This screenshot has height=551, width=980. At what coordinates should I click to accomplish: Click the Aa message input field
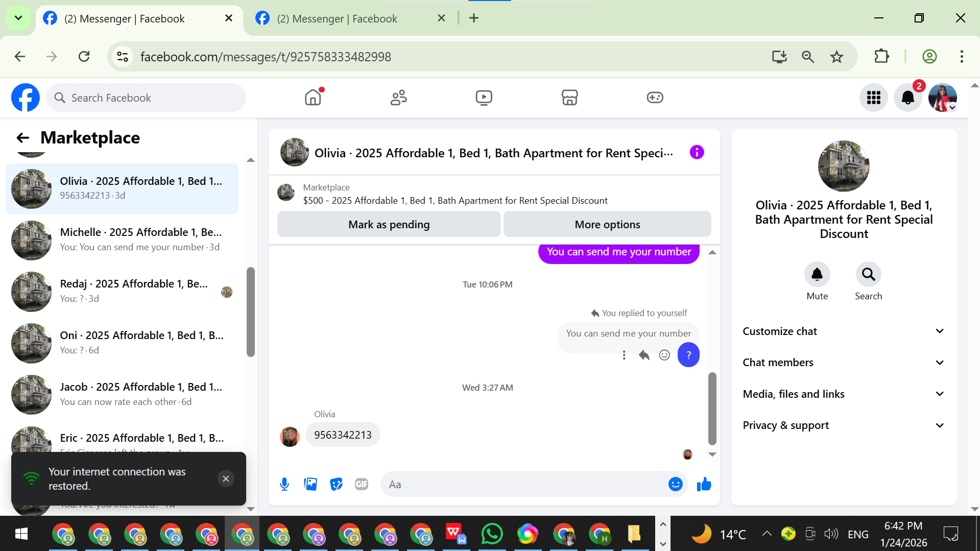click(526, 484)
